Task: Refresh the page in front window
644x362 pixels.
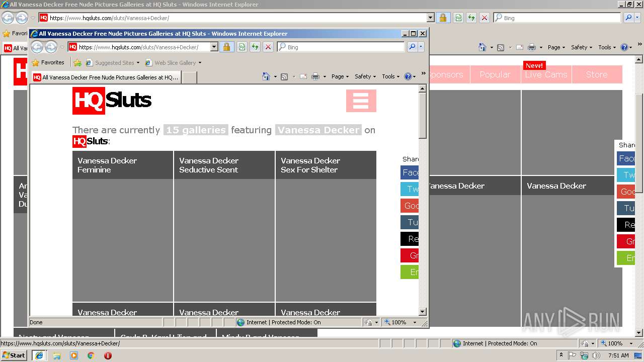Action: 255,47
